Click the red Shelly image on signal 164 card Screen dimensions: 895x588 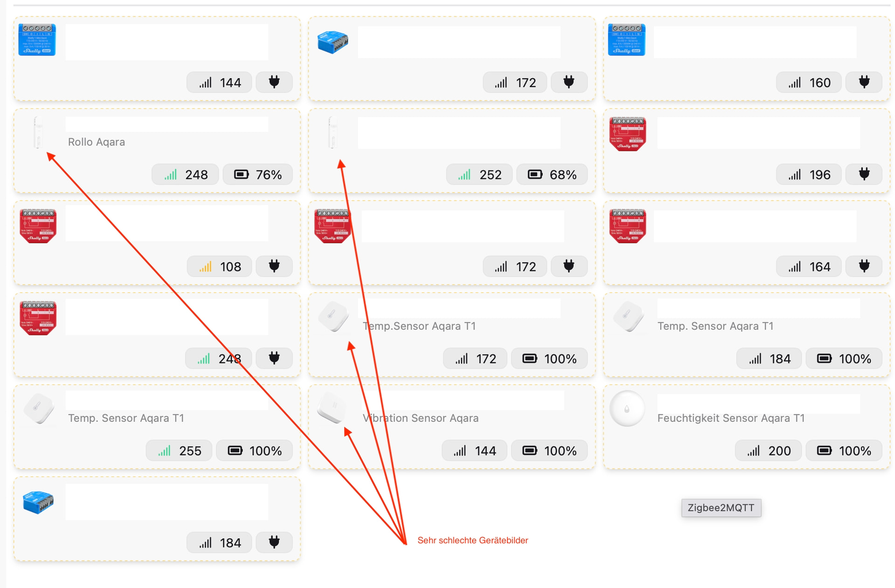627,226
